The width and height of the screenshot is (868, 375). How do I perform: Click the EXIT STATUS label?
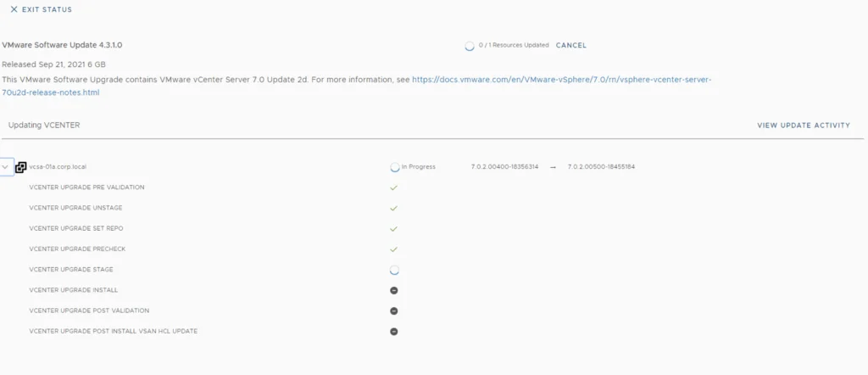(47, 9)
